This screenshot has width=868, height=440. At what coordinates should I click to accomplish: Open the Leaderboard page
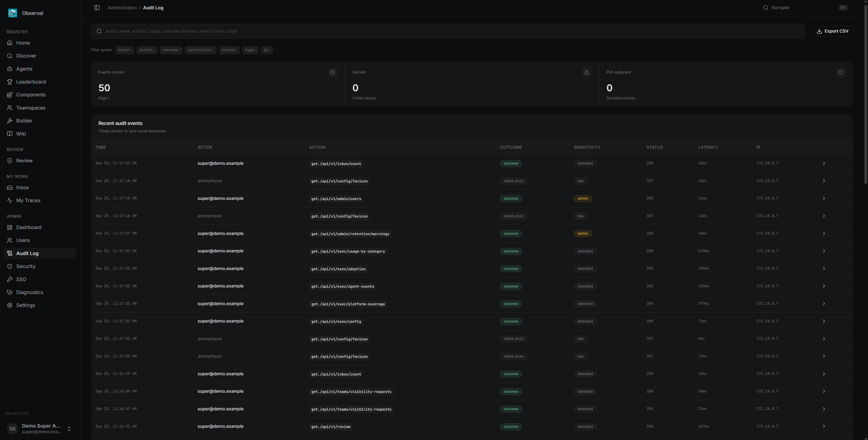[39, 82]
